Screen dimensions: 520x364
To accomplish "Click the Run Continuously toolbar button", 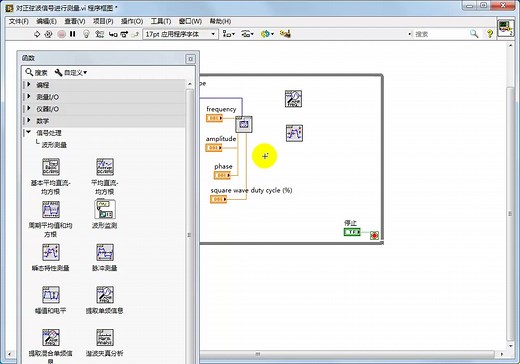I will tap(49, 34).
